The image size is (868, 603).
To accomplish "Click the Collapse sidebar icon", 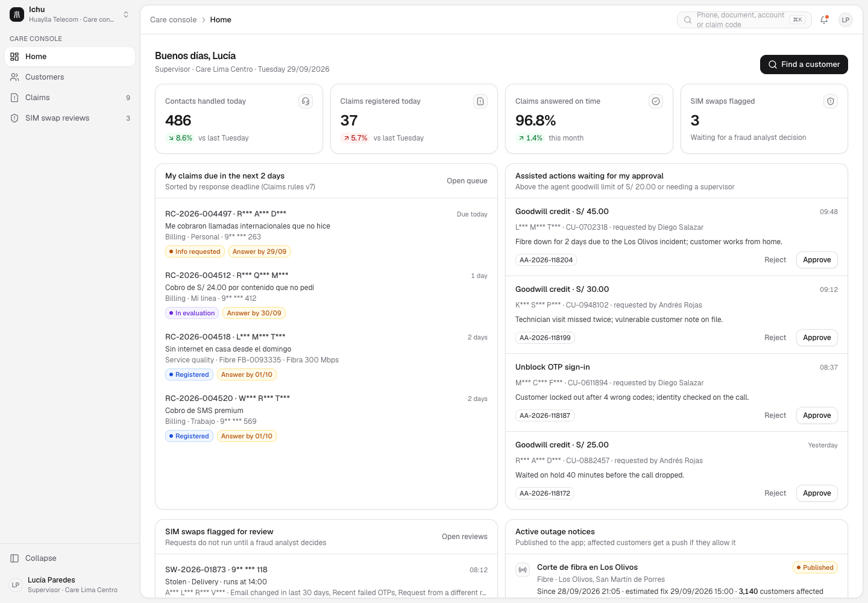I will tap(14, 558).
